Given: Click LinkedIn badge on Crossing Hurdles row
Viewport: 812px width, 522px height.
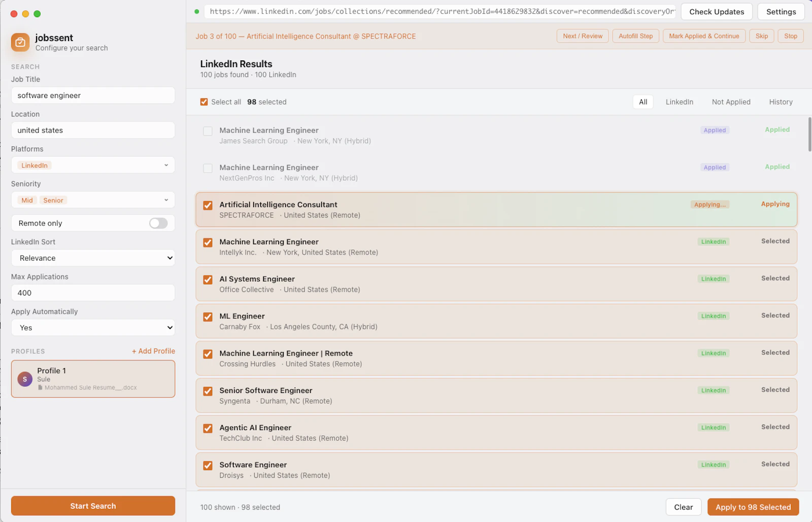Looking at the screenshot, I should pyautogui.click(x=713, y=353).
